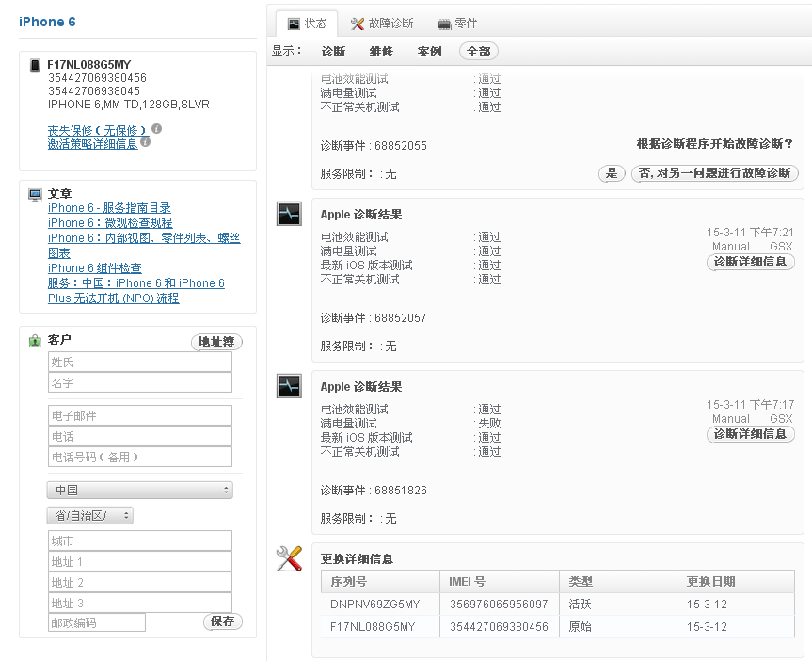Select IMEI cell 354427069380456 in replacement table
812x661 pixels.
[500, 627]
